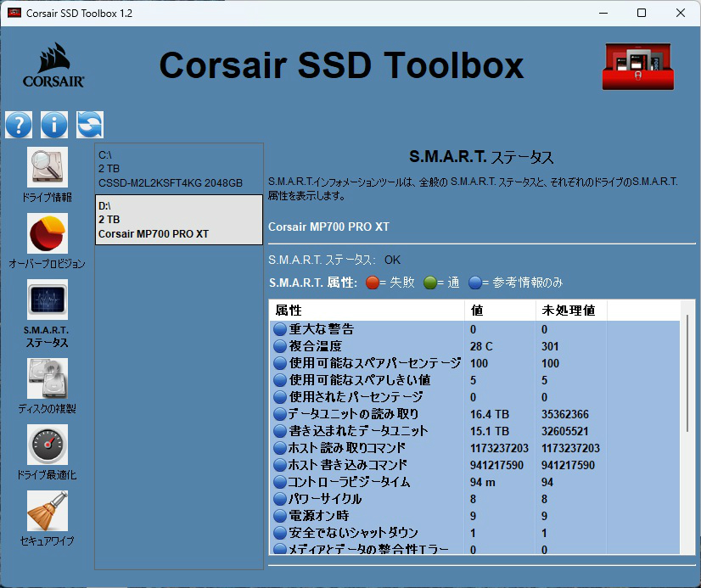Select the 複合温度 attribute row
Viewport: 701px width, 588px height.
click(x=367, y=346)
